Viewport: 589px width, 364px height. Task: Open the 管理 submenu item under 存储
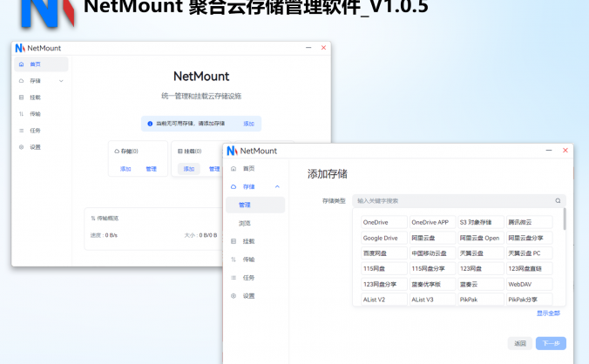[x=255, y=205]
